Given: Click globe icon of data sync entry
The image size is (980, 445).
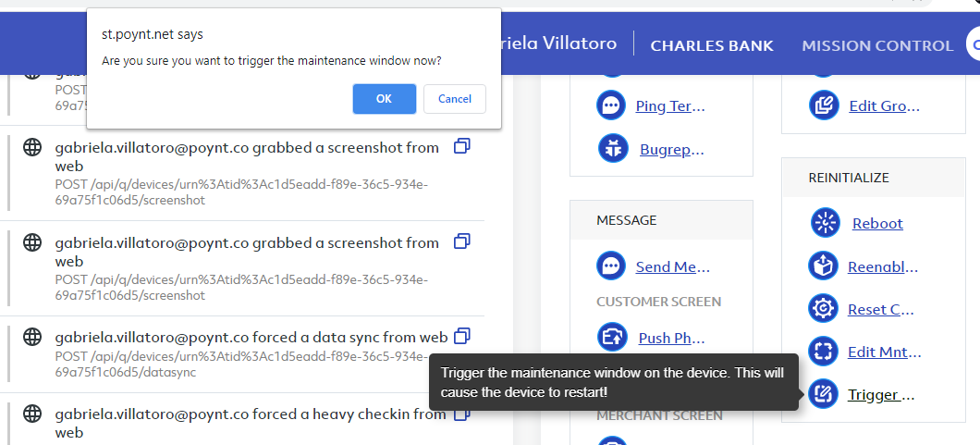Looking at the screenshot, I should (x=32, y=338).
